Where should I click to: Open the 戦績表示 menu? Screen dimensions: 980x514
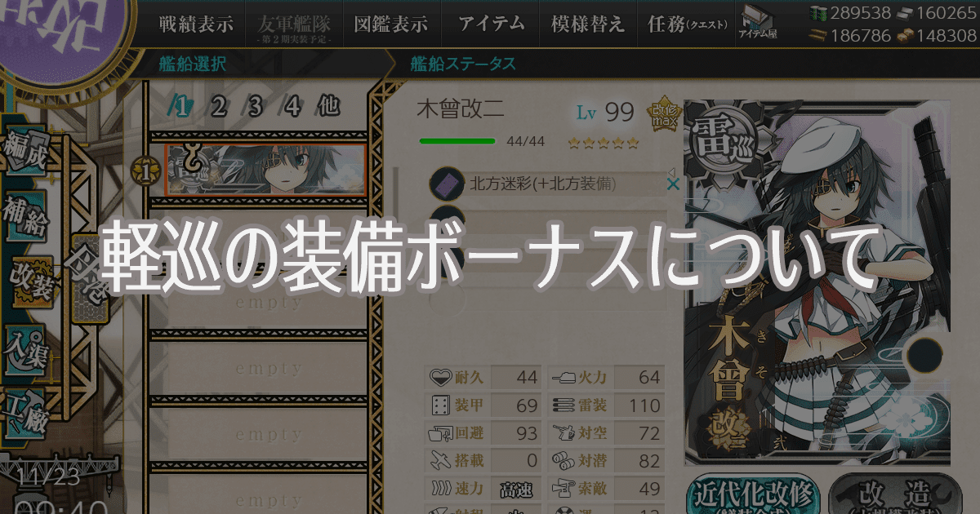pyautogui.click(x=195, y=24)
